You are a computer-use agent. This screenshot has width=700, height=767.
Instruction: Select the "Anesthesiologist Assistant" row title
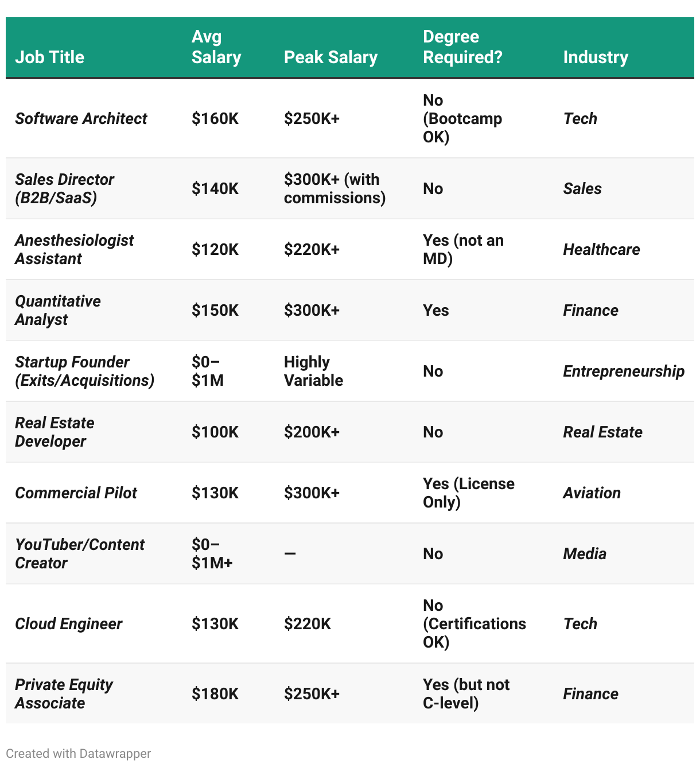[74, 249]
